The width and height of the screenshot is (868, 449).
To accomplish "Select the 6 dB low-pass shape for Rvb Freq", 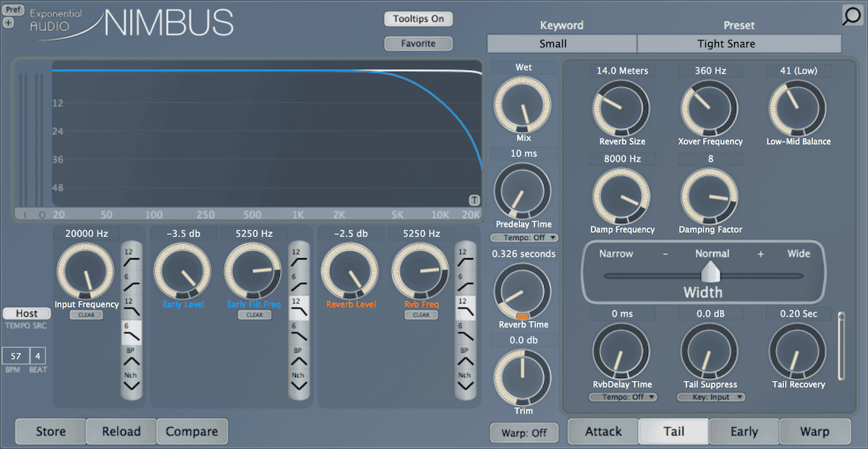I will [465, 332].
